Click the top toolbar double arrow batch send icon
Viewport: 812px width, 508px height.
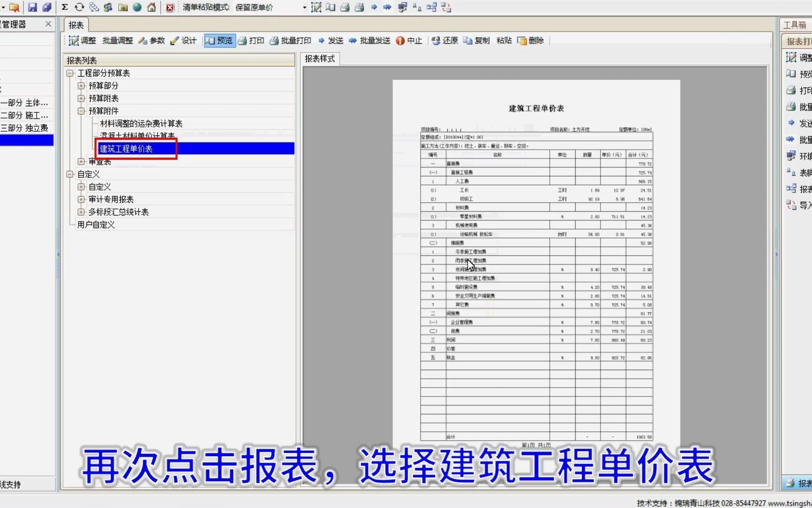coord(387,7)
